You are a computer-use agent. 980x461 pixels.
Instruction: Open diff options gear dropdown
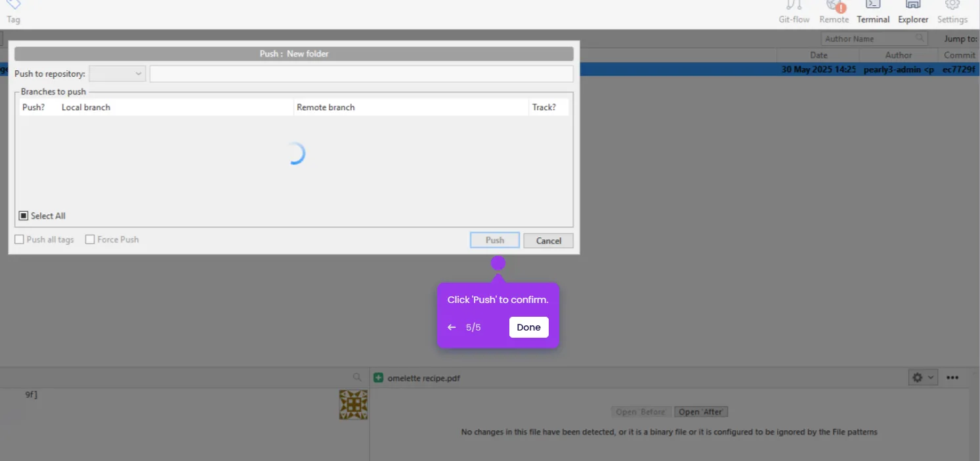(923, 377)
